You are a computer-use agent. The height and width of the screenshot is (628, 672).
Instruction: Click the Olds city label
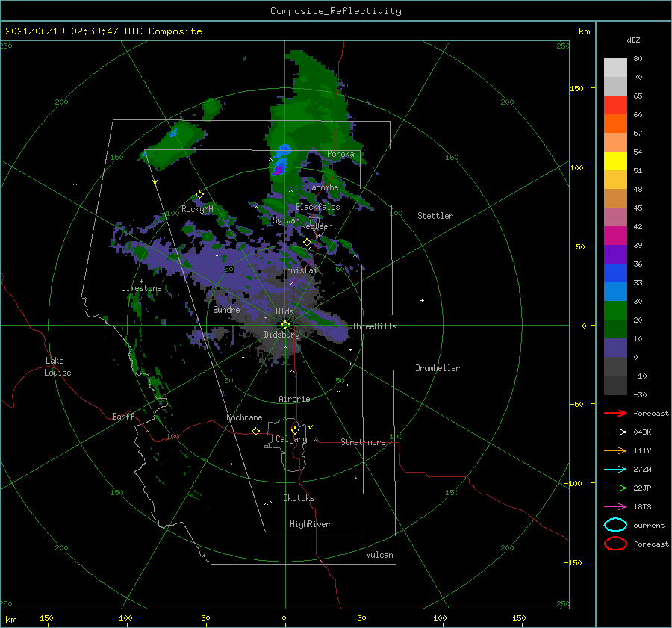(x=284, y=311)
